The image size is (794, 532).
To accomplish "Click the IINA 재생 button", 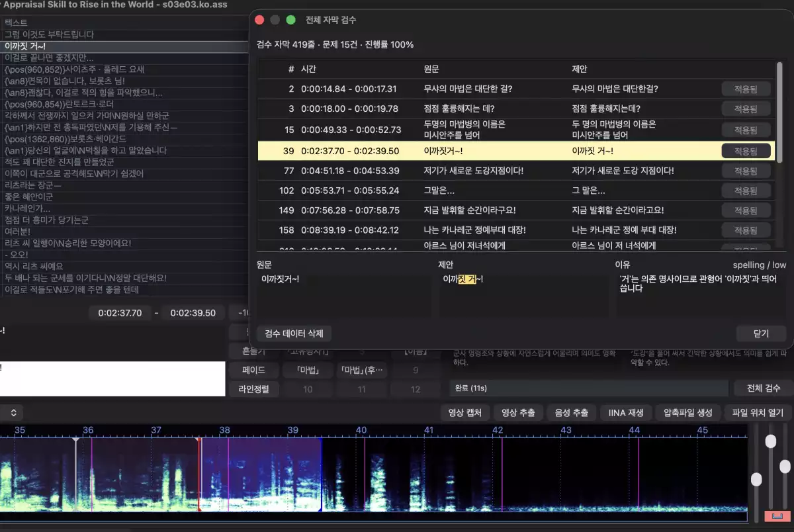I will (x=626, y=412).
